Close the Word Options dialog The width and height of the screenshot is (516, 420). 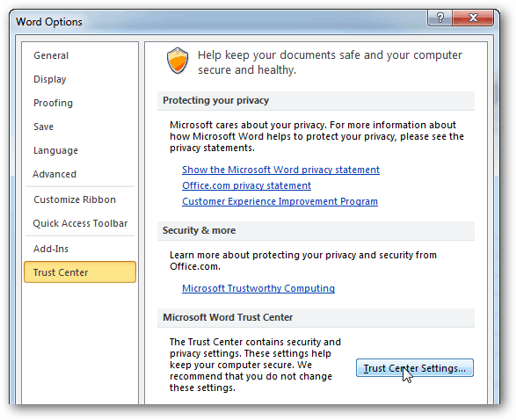[x=473, y=18]
